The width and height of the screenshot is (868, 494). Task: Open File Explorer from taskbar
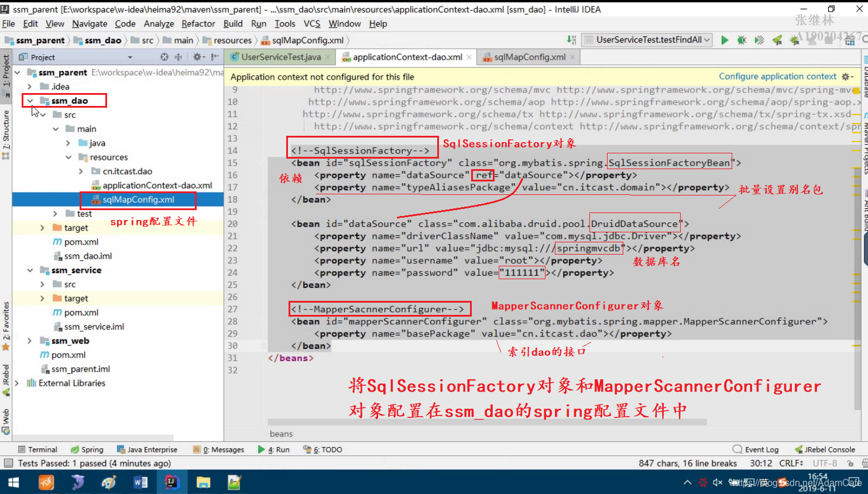[x=203, y=482]
